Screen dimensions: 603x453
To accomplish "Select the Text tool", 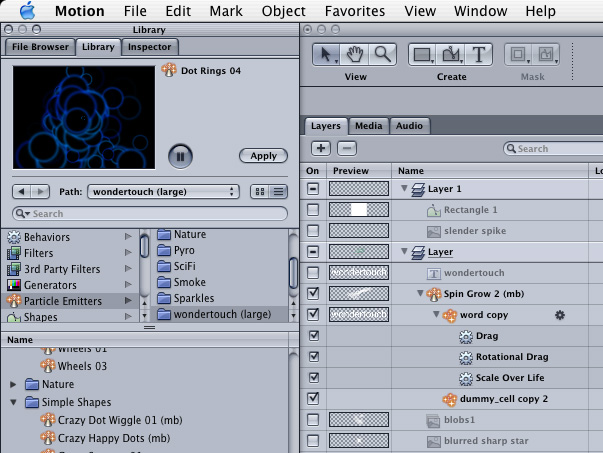I will tap(478, 55).
